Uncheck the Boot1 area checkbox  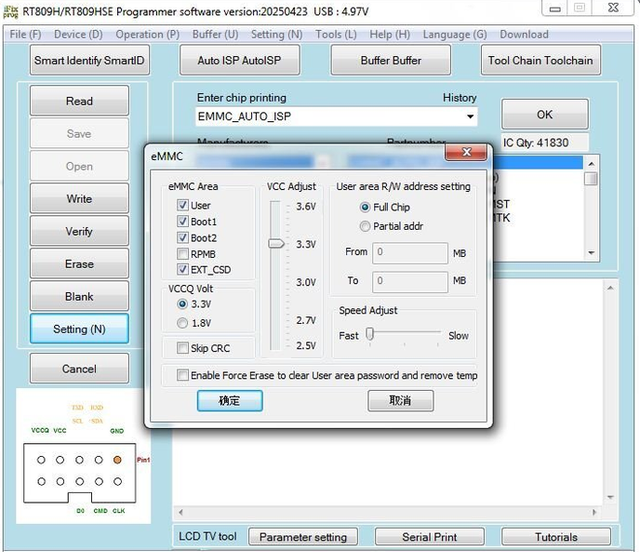(182, 221)
